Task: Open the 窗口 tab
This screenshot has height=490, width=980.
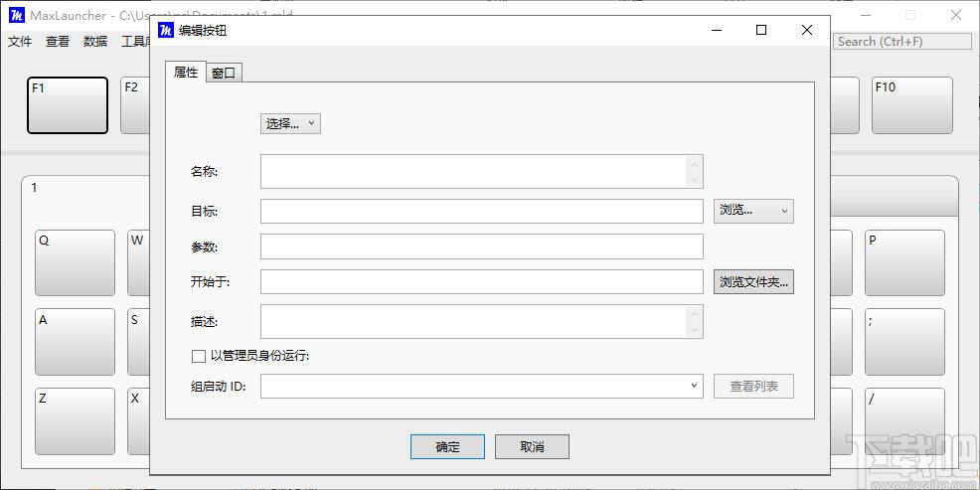Action: pos(224,74)
